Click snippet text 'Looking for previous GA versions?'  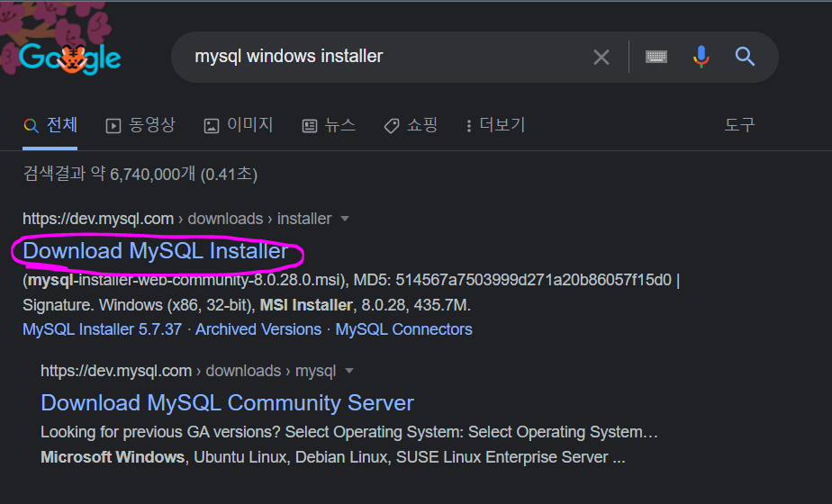point(160,432)
